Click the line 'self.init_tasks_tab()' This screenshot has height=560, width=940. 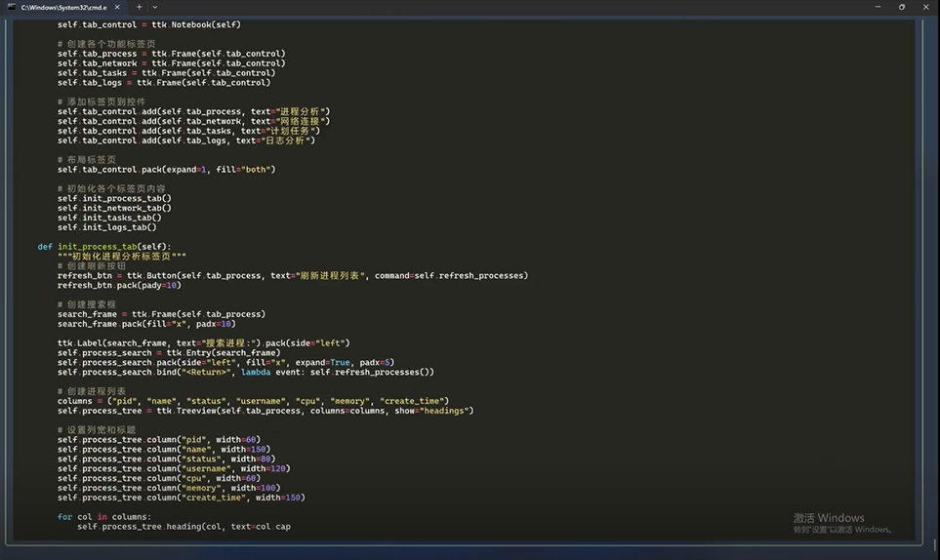(109, 218)
